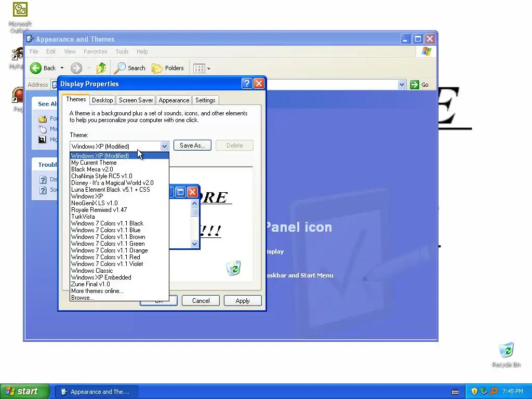Click the Apply button
This screenshot has width=532, height=399.
point(243,301)
